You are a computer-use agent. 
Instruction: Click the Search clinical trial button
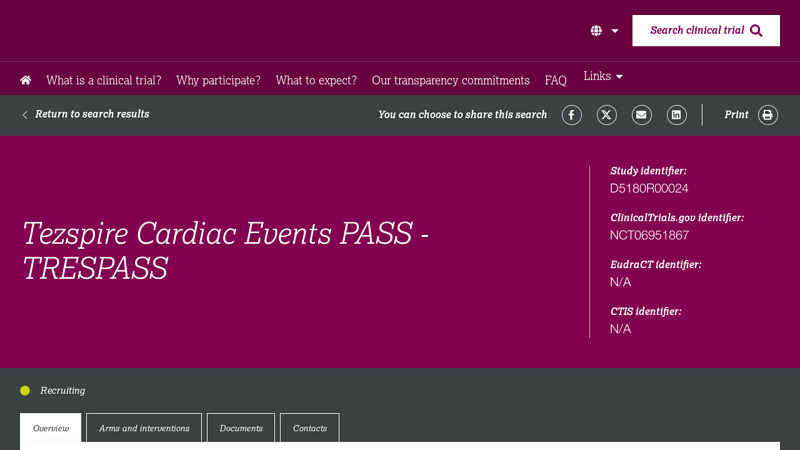coord(706,31)
